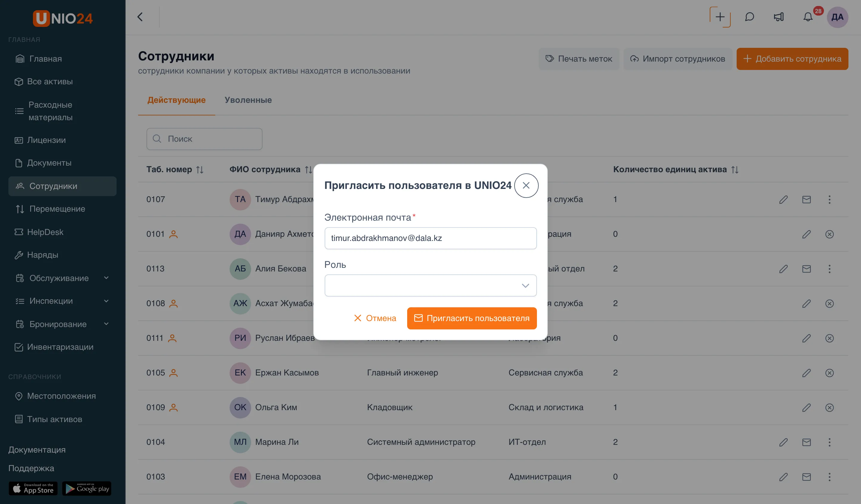Revoke access for Ержан Касымов

coord(829,373)
